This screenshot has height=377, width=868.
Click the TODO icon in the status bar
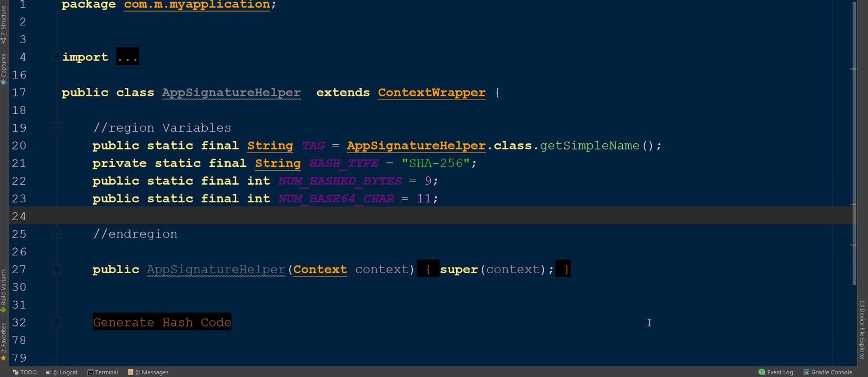click(x=16, y=372)
